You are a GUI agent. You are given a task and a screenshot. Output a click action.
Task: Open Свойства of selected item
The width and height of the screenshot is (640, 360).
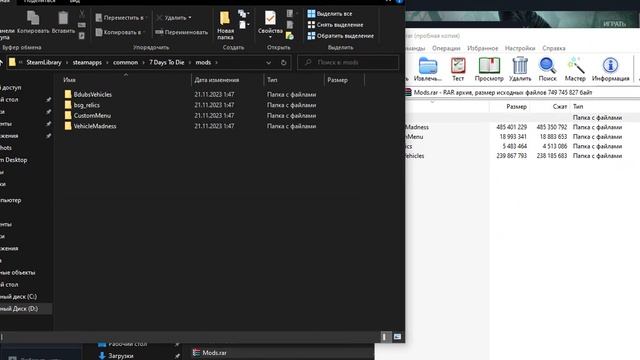(270, 24)
